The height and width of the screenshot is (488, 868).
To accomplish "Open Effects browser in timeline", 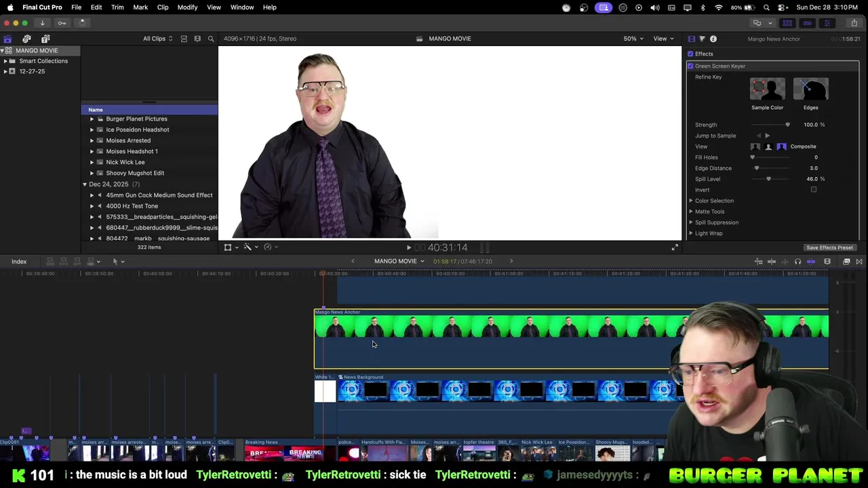I will pyautogui.click(x=846, y=262).
